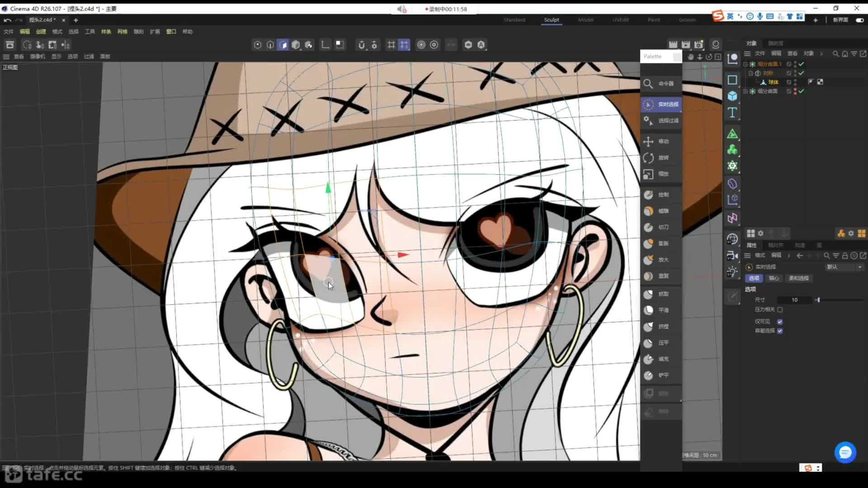Choose the 压平 flatten sculpt brush
Viewport: 868px width, 488px height.
click(x=660, y=343)
